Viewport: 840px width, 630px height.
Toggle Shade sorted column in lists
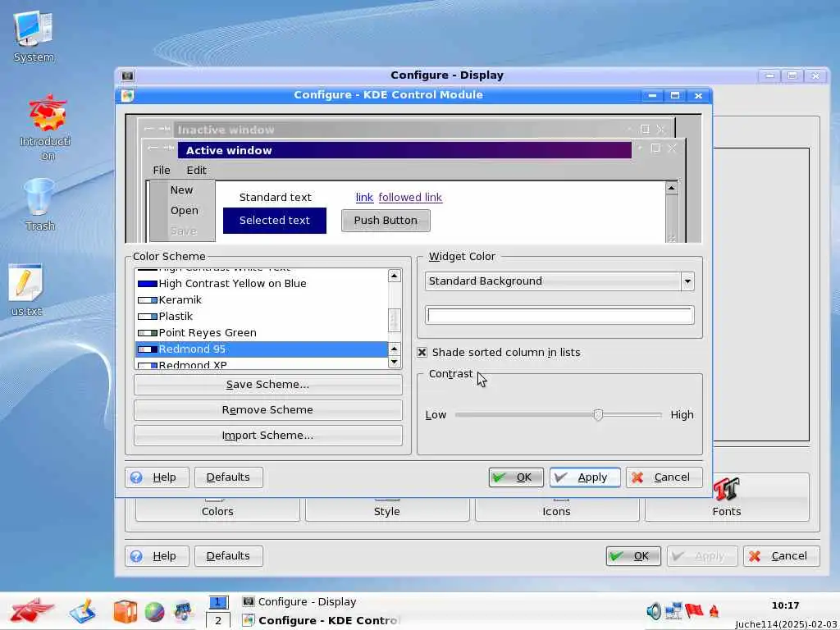click(422, 353)
